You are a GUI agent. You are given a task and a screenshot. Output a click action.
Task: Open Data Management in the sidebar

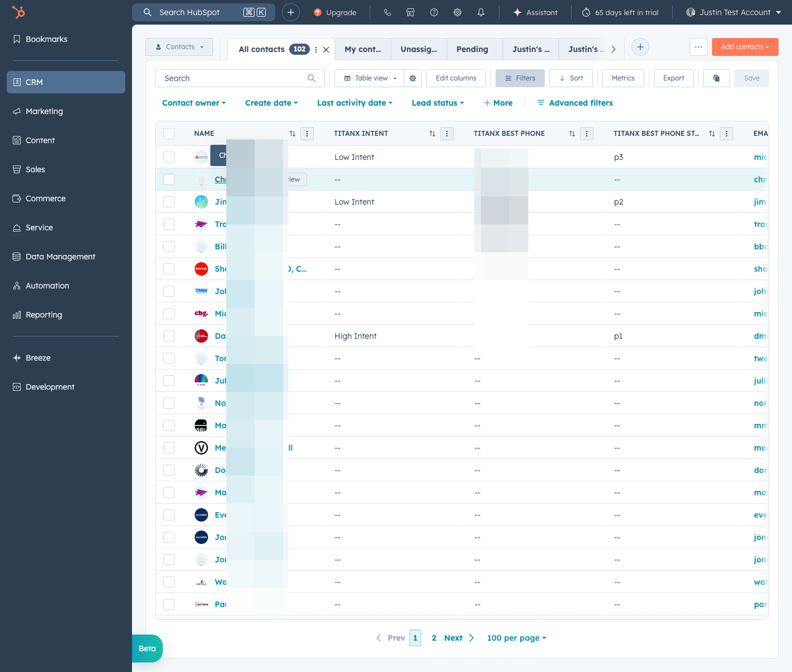coord(66,257)
